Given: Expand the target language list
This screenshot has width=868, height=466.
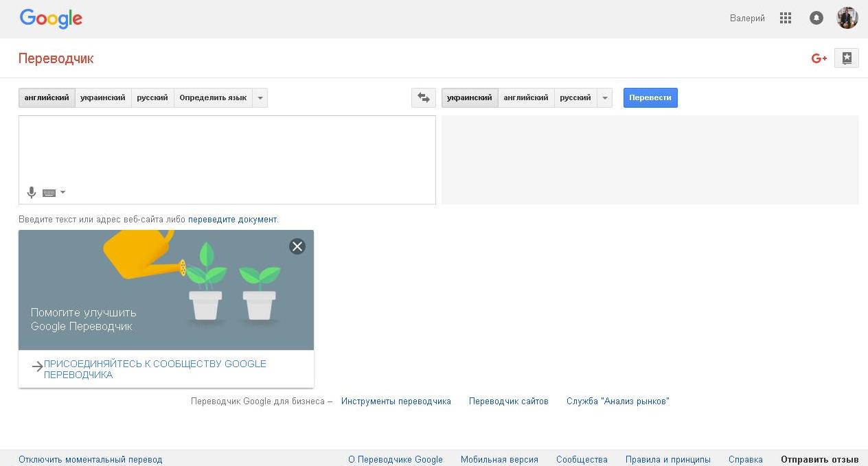Looking at the screenshot, I should 605,97.
